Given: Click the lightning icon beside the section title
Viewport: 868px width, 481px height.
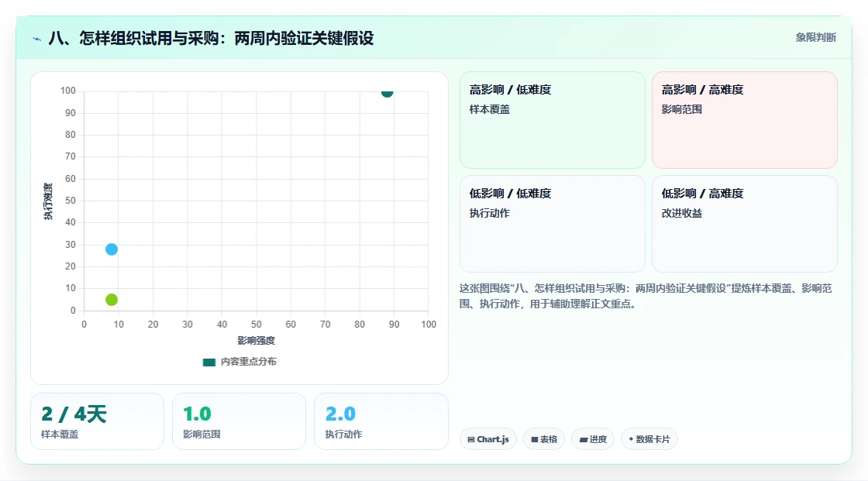Looking at the screenshot, I should tap(37, 39).
